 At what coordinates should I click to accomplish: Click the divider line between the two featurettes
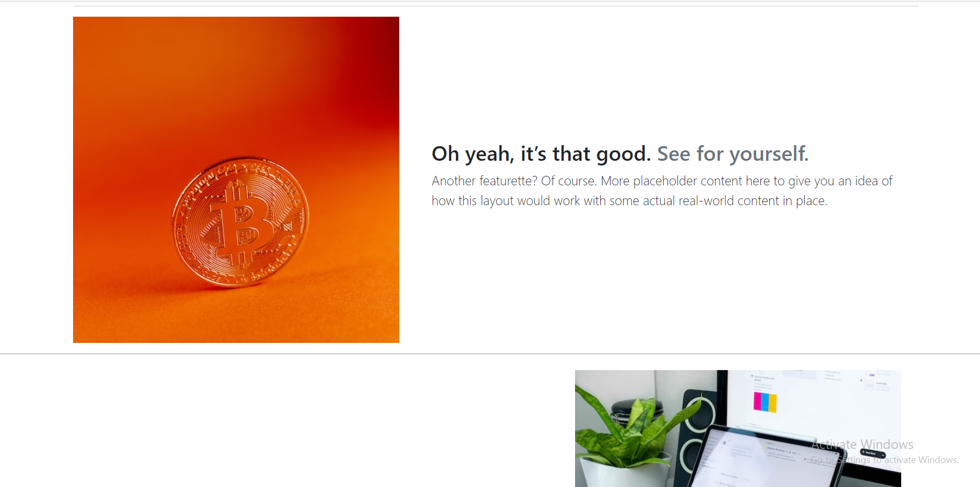[x=490, y=354]
